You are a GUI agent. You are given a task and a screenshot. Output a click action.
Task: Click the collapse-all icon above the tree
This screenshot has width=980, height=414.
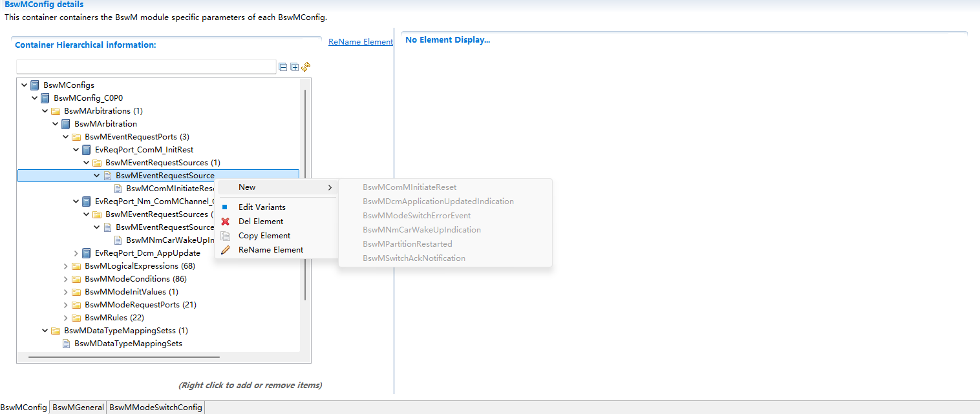(282, 67)
